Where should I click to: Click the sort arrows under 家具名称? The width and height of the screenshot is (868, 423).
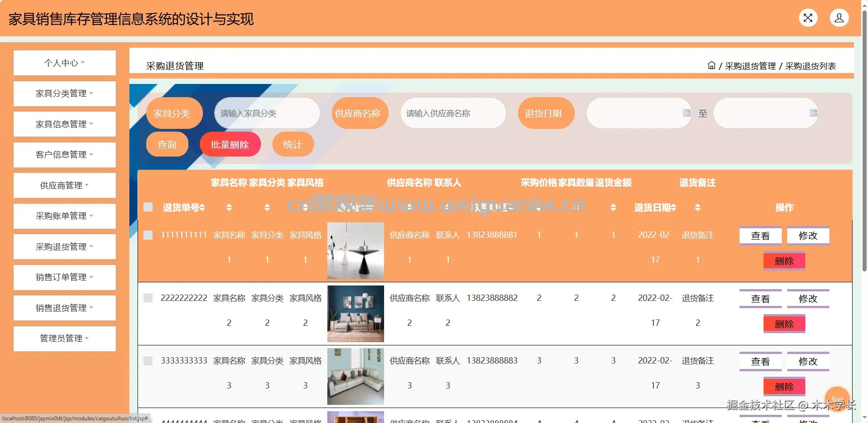[x=229, y=207]
